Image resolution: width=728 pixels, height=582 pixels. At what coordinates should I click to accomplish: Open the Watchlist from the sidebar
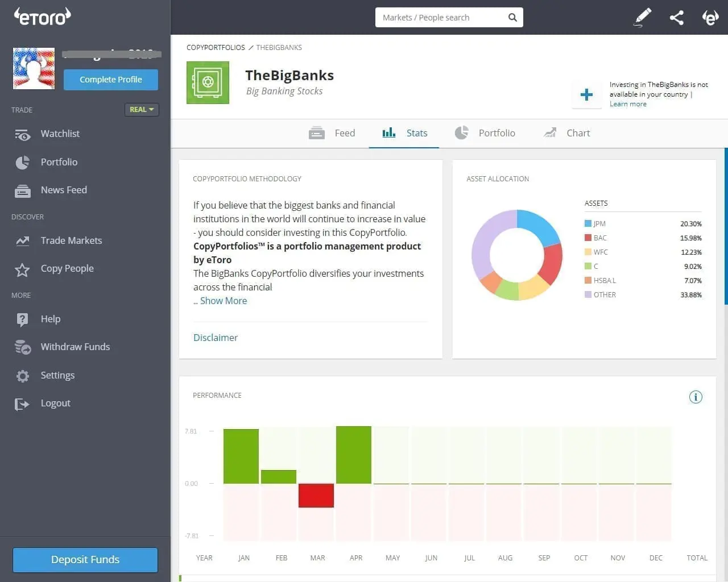(x=60, y=134)
